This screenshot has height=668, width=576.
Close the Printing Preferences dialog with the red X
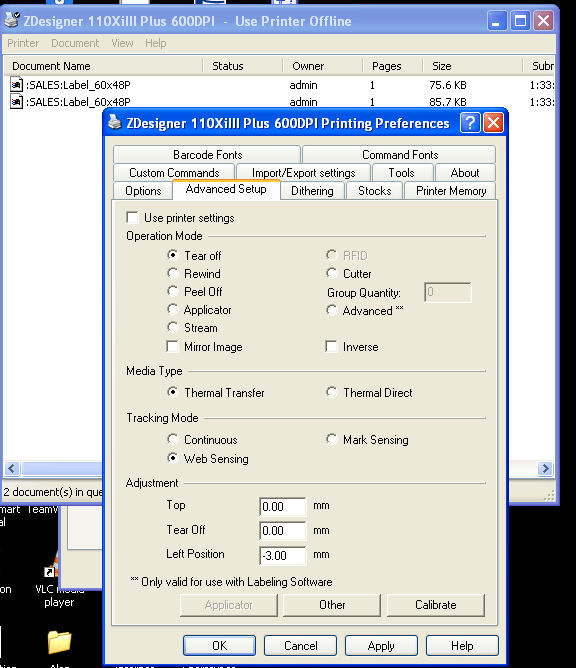[x=493, y=123]
